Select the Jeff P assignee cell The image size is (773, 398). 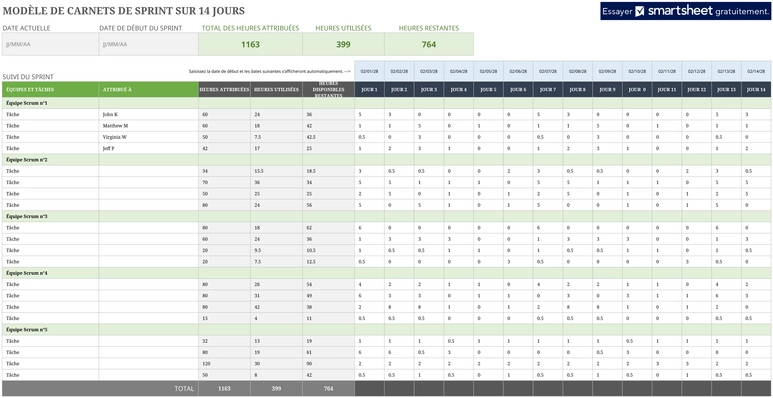(x=148, y=148)
